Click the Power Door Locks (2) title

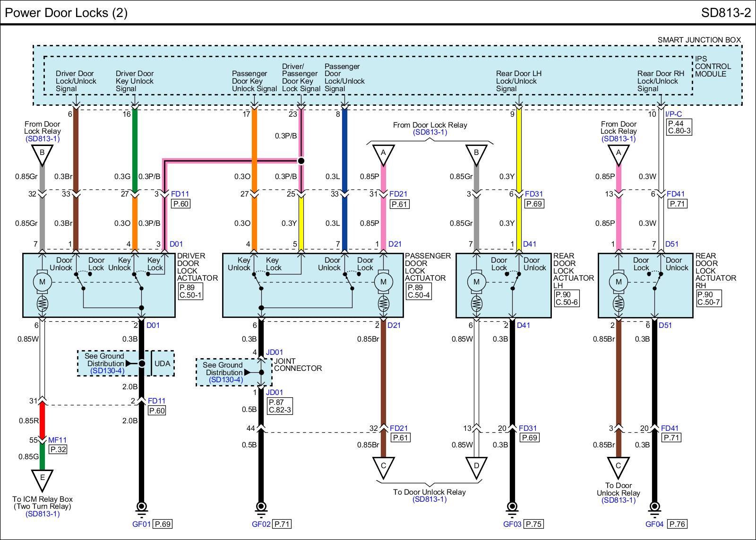[x=66, y=12]
